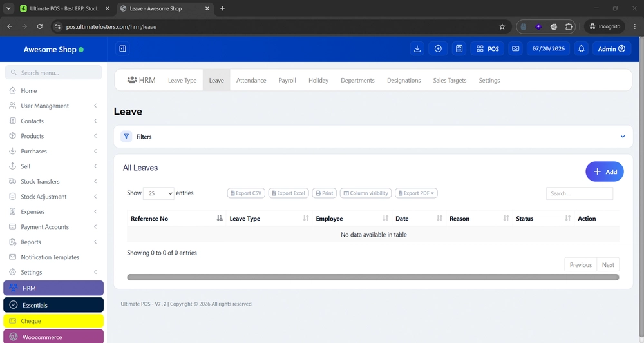644x343 pixels.
Task: Add a new leave
Action: pyautogui.click(x=605, y=171)
